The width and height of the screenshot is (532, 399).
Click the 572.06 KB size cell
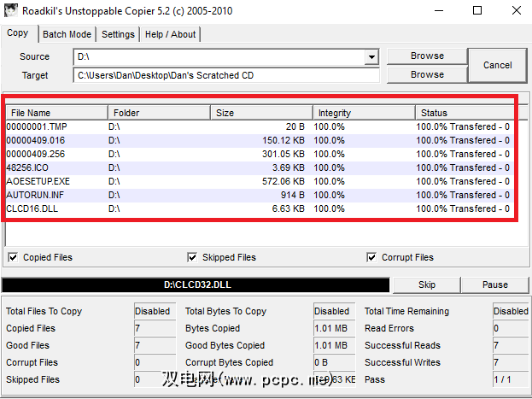284,181
